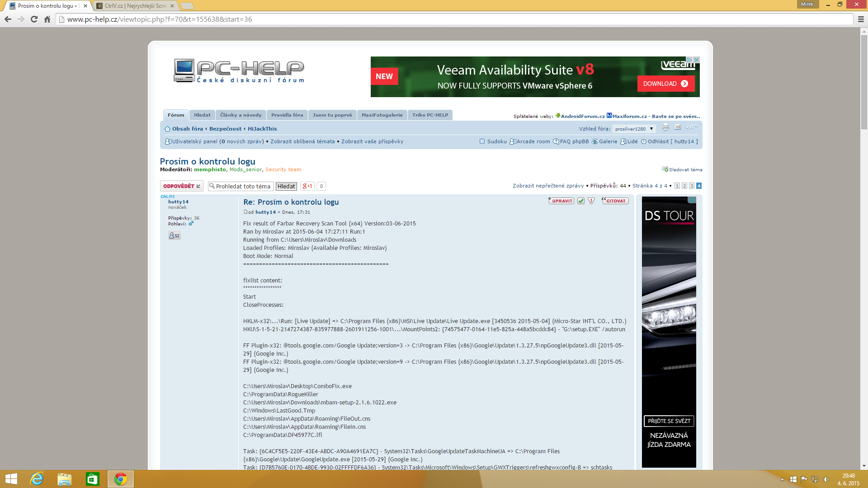Open Windows Start button
Screen dimensions: 868x488
coord(11,479)
